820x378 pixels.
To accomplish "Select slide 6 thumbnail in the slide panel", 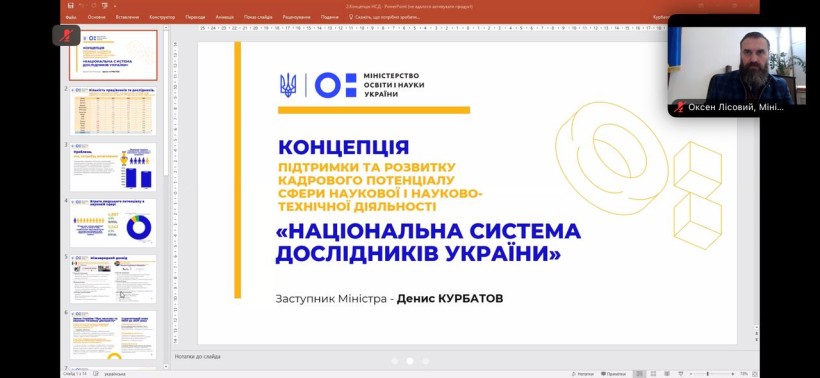I will (x=113, y=335).
